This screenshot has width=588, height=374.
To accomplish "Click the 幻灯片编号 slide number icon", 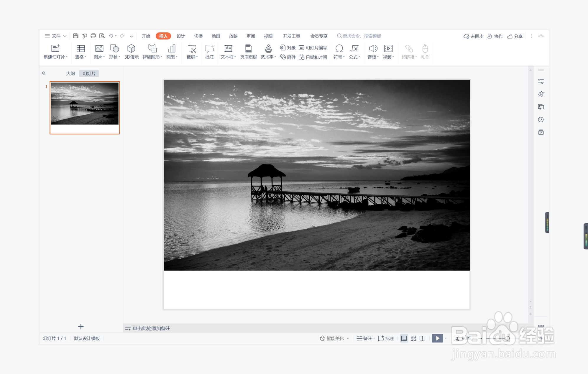I will click(301, 48).
